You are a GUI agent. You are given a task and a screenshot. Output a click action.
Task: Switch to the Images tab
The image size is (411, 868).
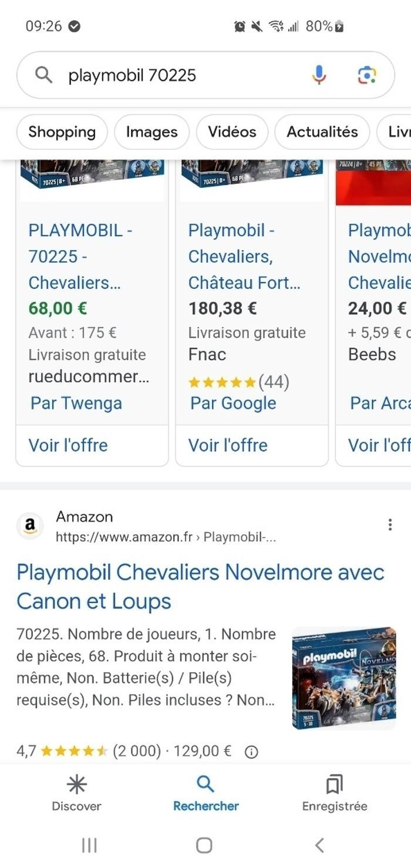[x=151, y=132]
